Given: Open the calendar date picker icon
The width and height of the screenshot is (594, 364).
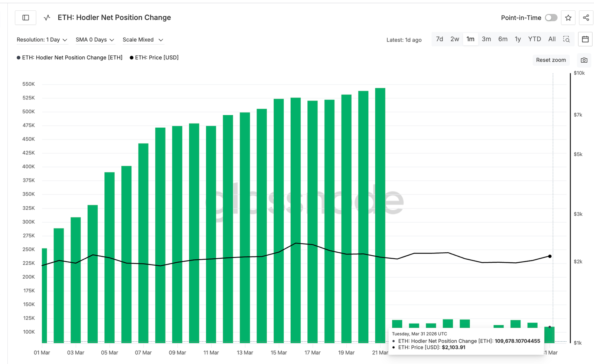Looking at the screenshot, I should coord(585,39).
